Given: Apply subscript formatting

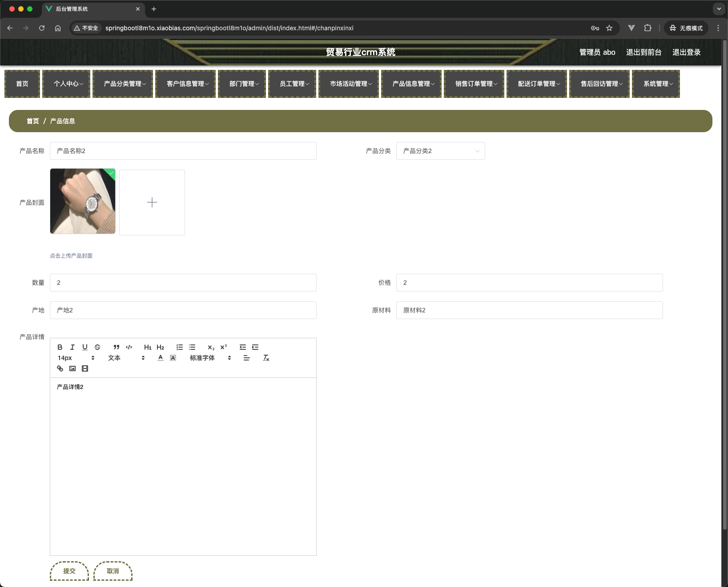Looking at the screenshot, I should 211,347.
